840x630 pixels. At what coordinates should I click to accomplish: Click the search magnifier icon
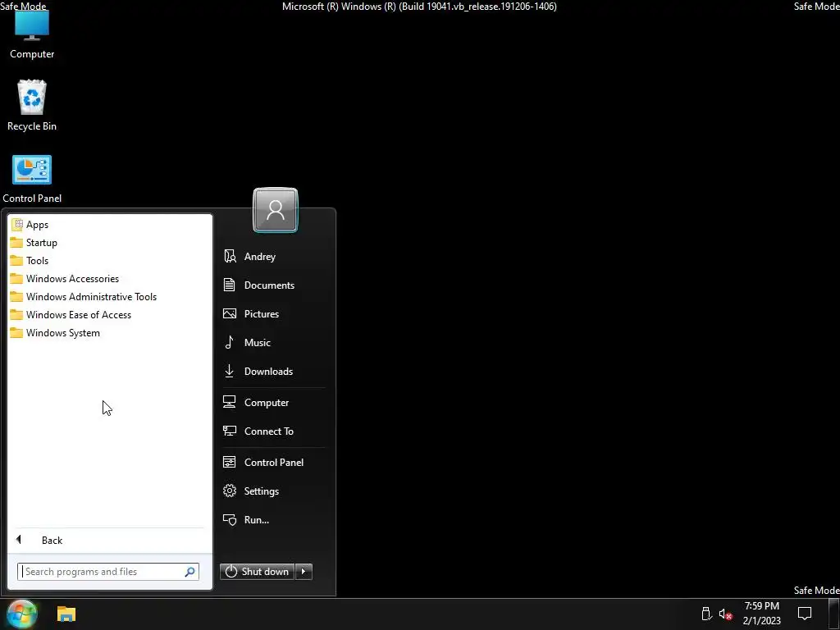point(189,572)
